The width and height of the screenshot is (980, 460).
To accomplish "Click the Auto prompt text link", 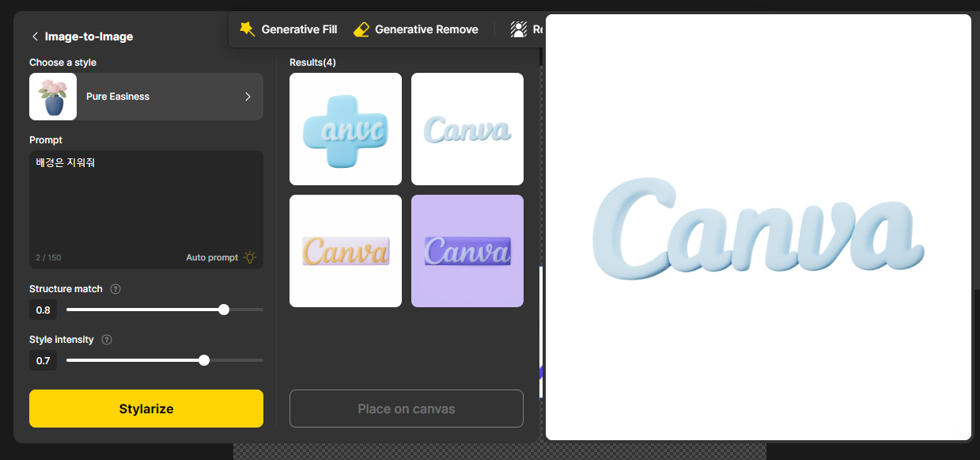I will [212, 257].
